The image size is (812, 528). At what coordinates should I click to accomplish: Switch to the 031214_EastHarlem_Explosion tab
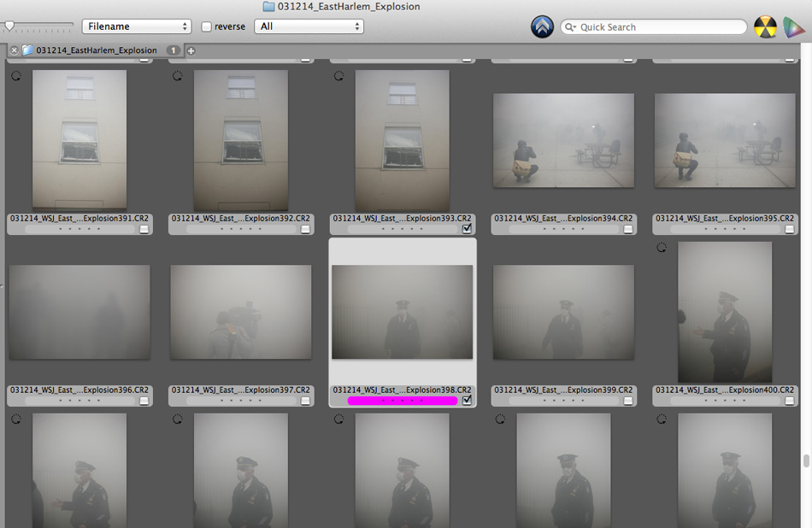coord(97,50)
